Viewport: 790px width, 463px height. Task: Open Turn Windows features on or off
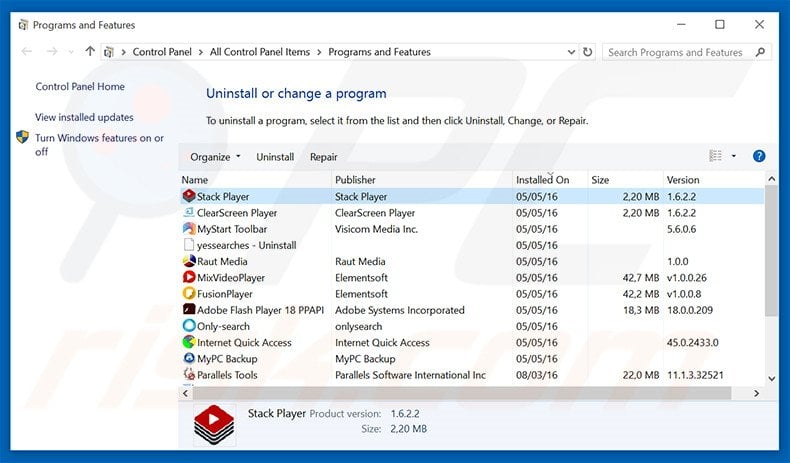[99, 145]
